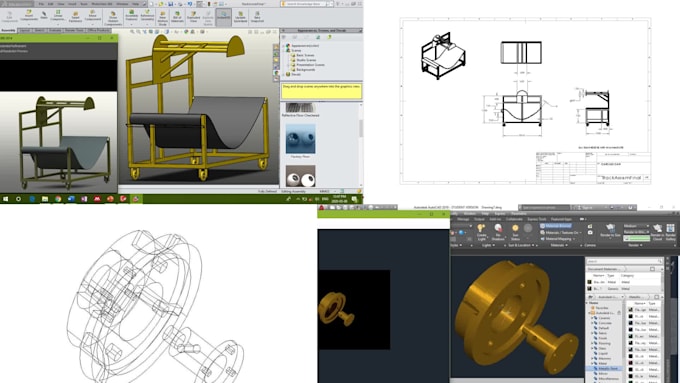The height and width of the screenshot is (383, 680).
Task: Switch to the Office Products tab
Action: coord(98,30)
